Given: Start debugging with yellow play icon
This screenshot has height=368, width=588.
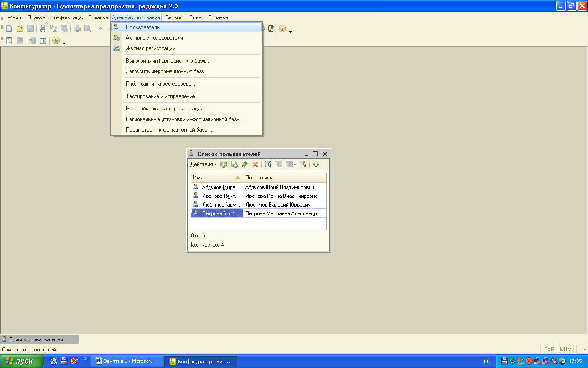Looking at the screenshot, I should (x=56, y=40).
